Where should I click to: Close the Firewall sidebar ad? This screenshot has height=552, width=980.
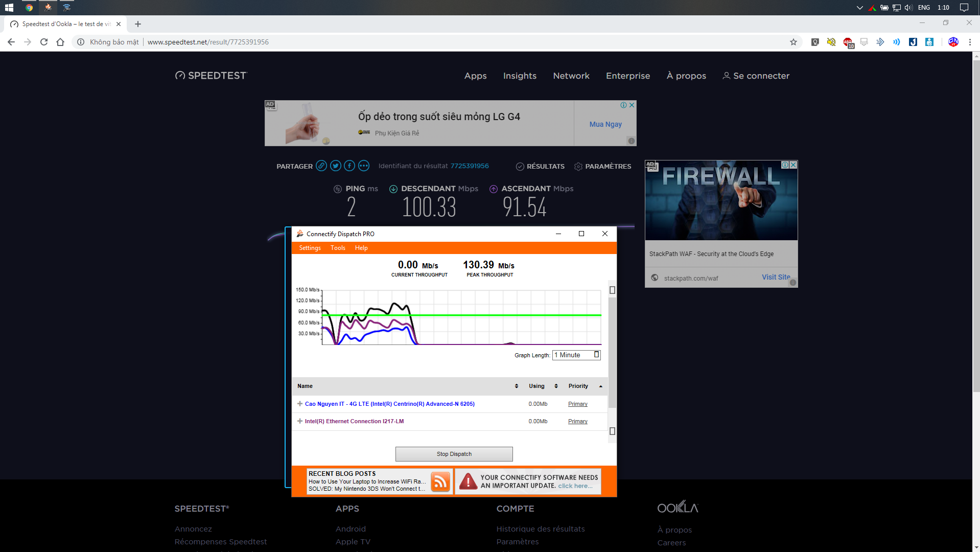tap(793, 165)
